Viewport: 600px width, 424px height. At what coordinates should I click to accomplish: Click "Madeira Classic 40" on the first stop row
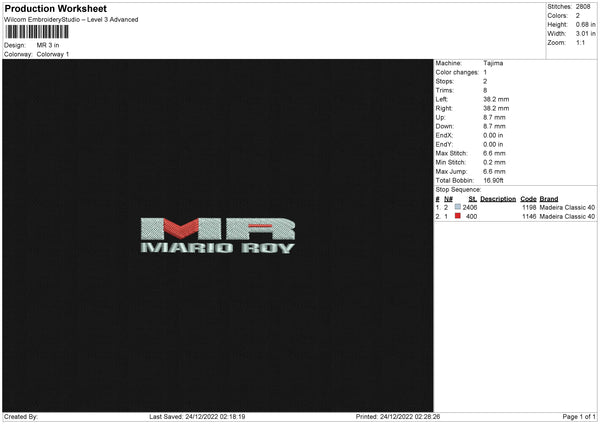click(567, 207)
